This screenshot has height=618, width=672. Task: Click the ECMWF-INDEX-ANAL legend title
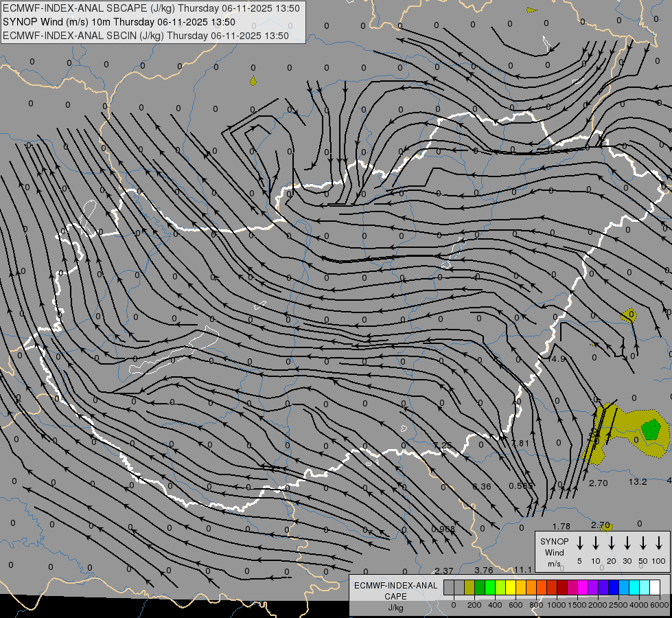(x=395, y=586)
